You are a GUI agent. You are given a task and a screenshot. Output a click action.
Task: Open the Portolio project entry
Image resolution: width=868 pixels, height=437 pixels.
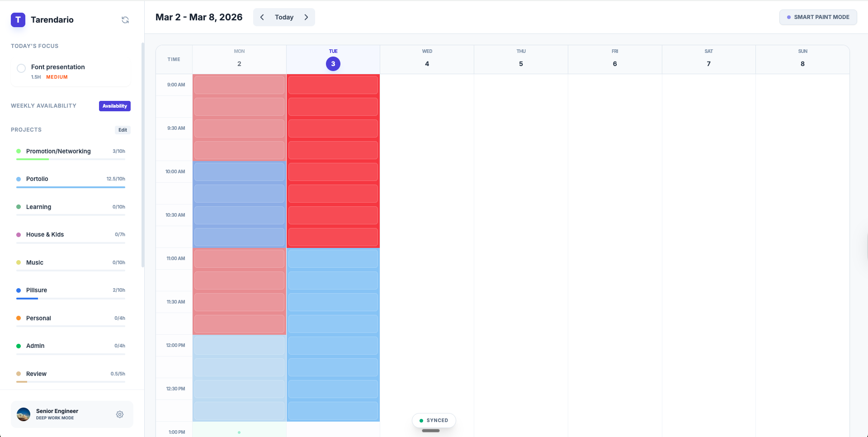[x=37, y=179]
